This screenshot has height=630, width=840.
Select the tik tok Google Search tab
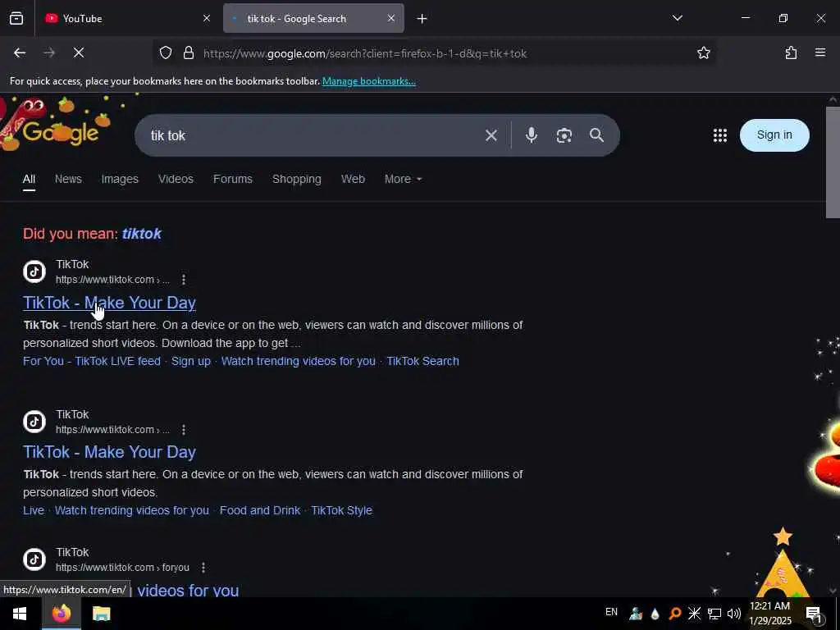point(314,19)
